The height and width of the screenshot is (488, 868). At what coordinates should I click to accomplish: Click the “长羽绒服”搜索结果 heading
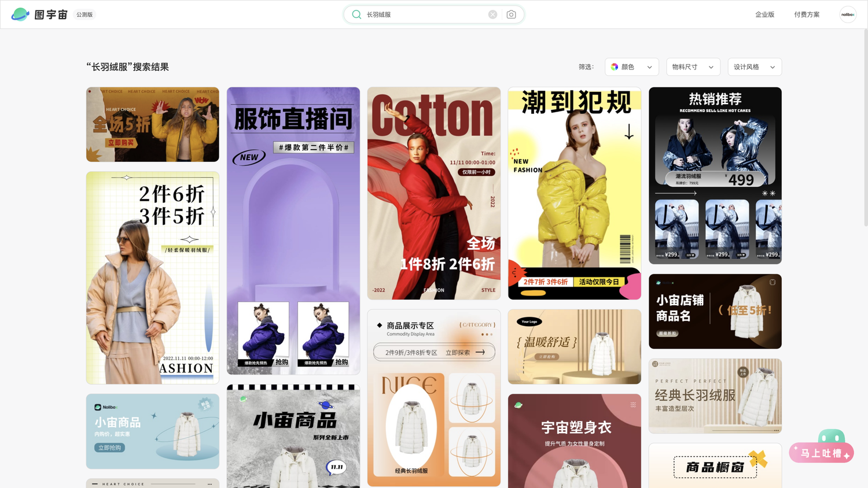pos(128,67)
